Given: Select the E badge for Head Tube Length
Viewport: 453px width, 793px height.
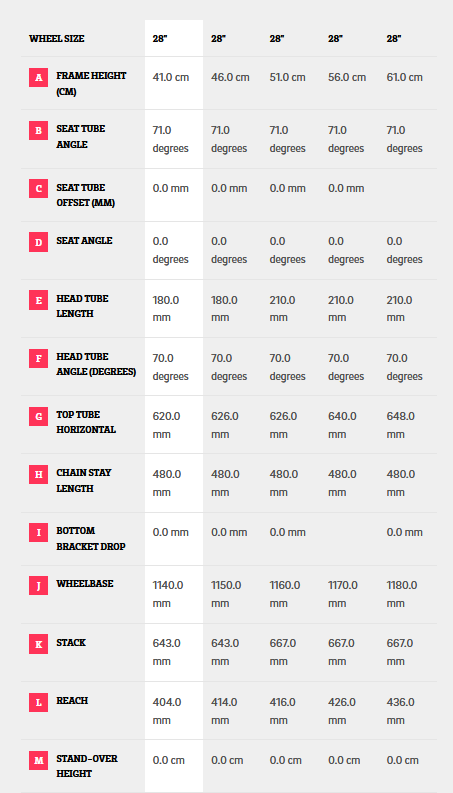Looking at the screenshot, I should point(38,300).
